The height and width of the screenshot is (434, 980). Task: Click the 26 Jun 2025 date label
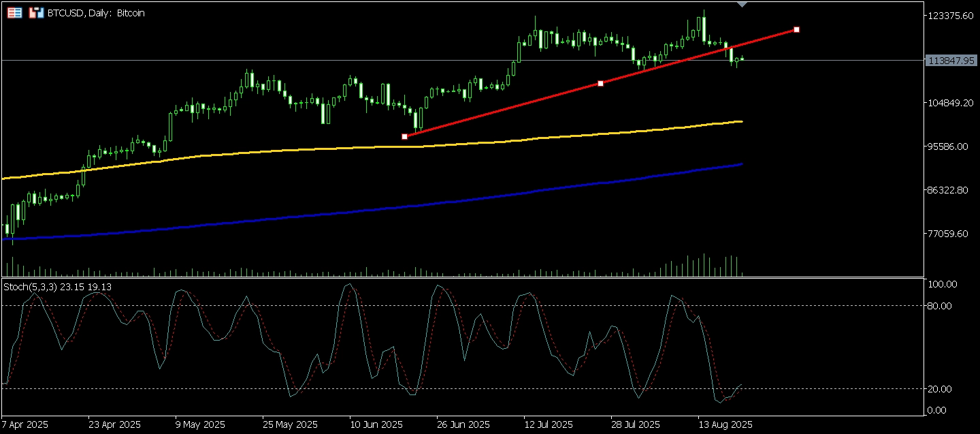pyautogui.click(x=463, y=424)
